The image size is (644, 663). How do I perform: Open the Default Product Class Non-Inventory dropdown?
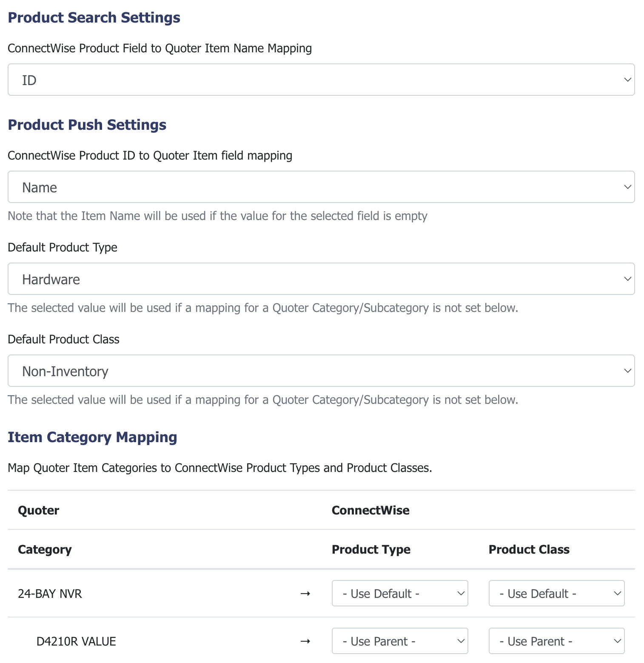tap(321, 371)
